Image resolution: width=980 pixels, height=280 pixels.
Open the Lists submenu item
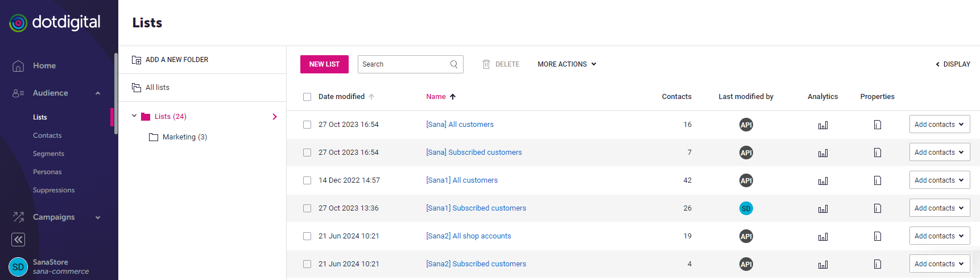pyautogui.click(x=40, y=117)
